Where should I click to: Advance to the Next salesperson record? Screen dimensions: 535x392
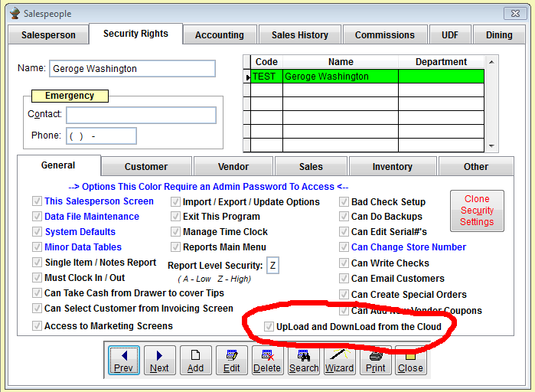pyautogui.click(x=159, y=360)
